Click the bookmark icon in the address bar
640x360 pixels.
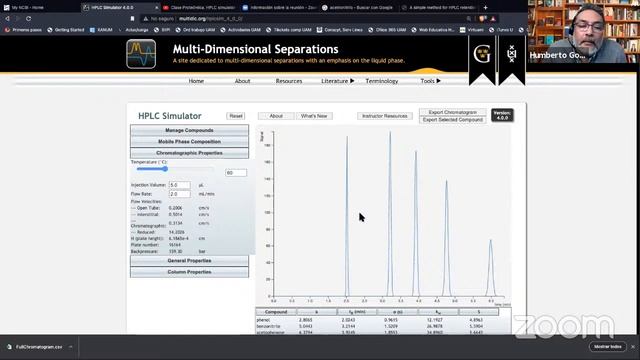[x=132, y=18]
